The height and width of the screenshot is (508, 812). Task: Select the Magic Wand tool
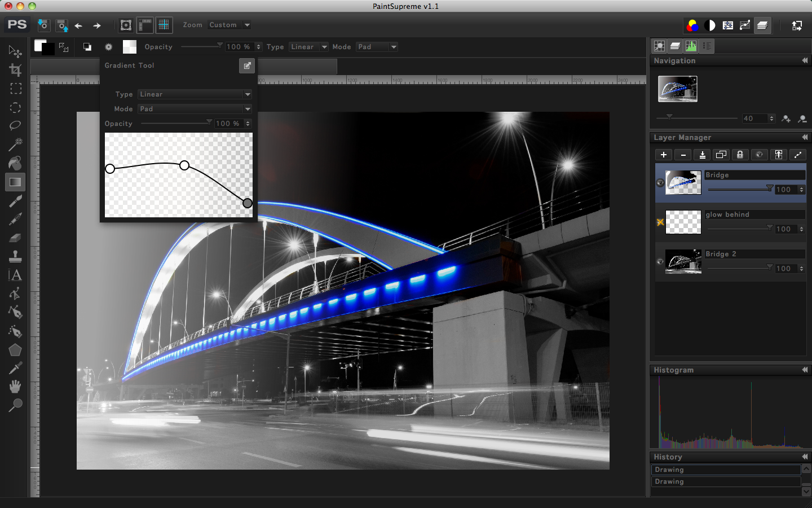click(x=15, y=144)
